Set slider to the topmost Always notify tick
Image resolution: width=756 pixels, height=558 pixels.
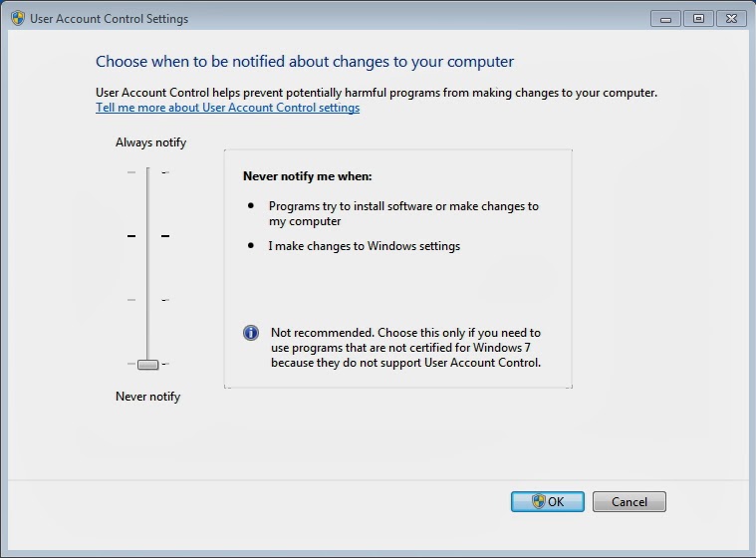pos(148,172)
